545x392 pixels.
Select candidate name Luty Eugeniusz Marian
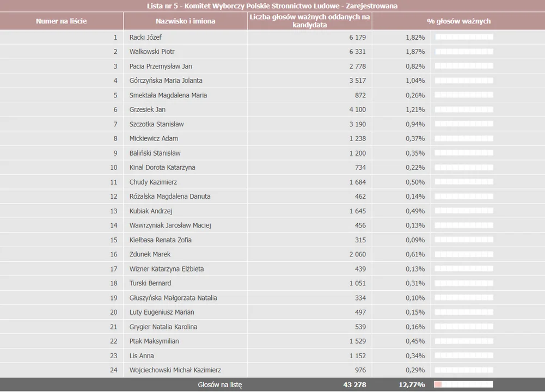point(162,312)
